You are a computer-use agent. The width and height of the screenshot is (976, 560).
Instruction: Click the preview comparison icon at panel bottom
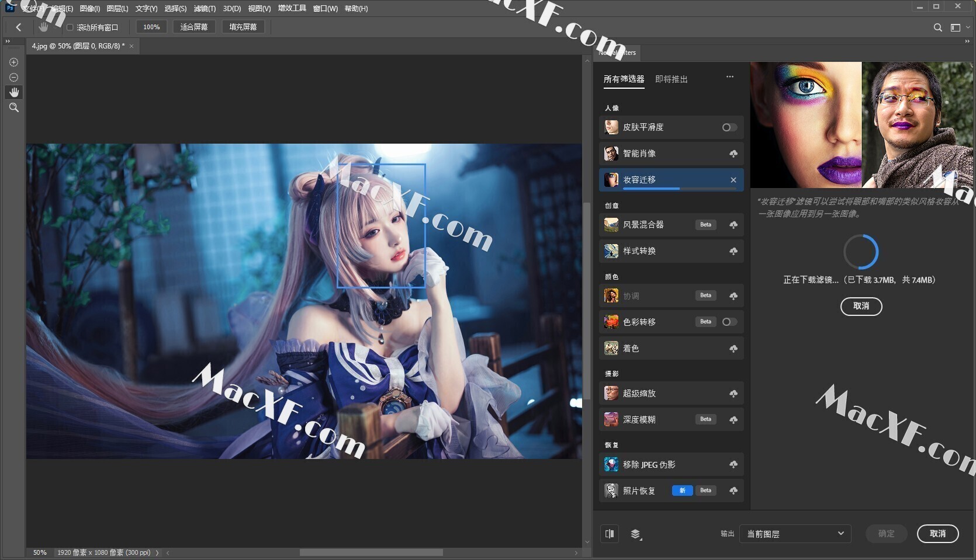(x=610, y=534)
